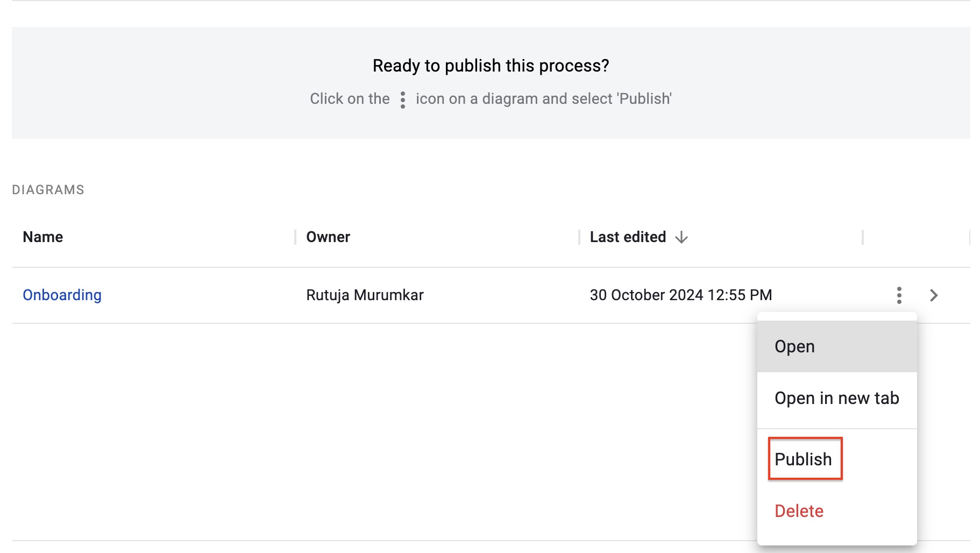Click 'Ready to publish this process?' heading
980x553 pixels.
491,66
